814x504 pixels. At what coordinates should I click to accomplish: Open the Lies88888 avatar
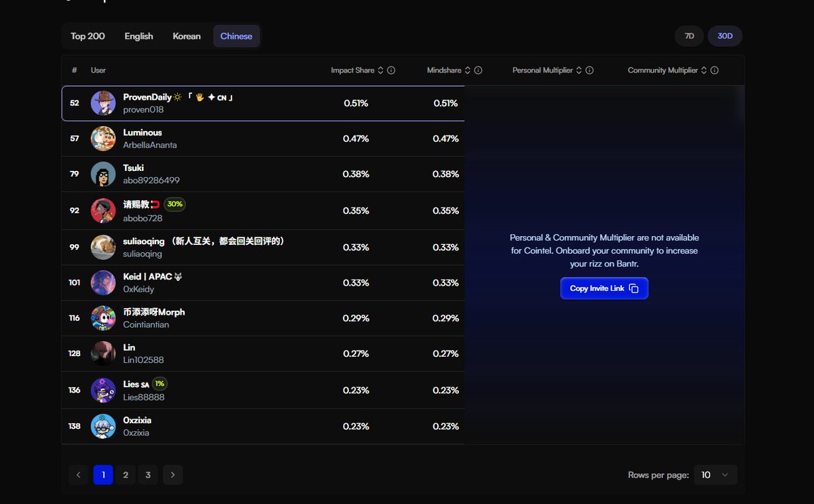coord(103,390)
